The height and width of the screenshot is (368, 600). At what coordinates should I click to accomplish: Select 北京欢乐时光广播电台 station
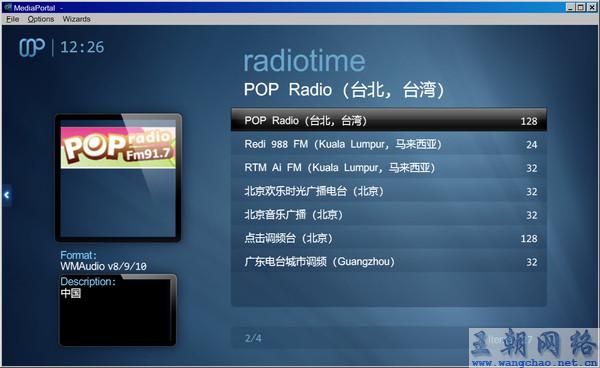pyautogui.click(x=389, y=191)
